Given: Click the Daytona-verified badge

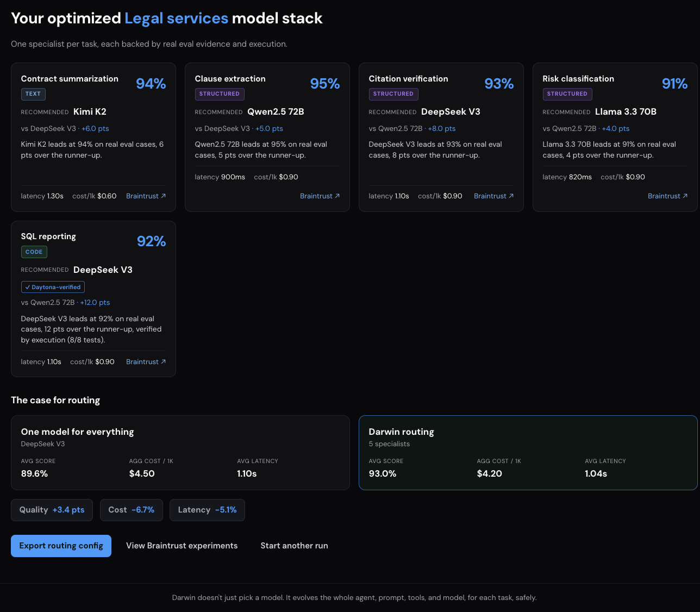Looking at the screenshot, I should (x=53, y=287).
